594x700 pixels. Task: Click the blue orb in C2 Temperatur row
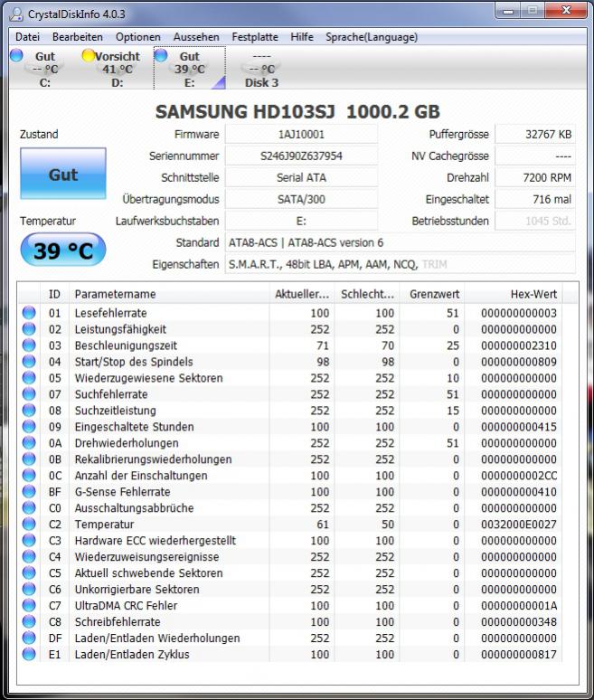pyautogui.click(x=29, y=524)
